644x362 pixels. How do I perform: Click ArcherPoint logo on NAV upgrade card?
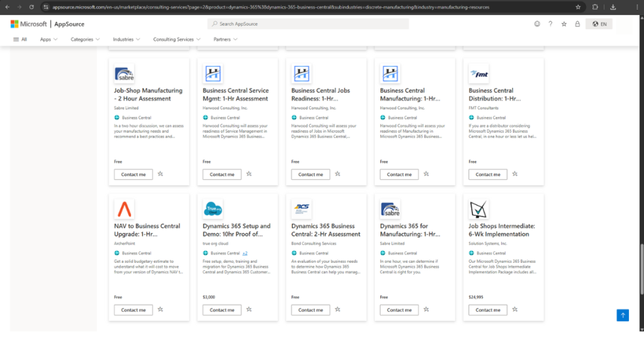pos(124,209)
